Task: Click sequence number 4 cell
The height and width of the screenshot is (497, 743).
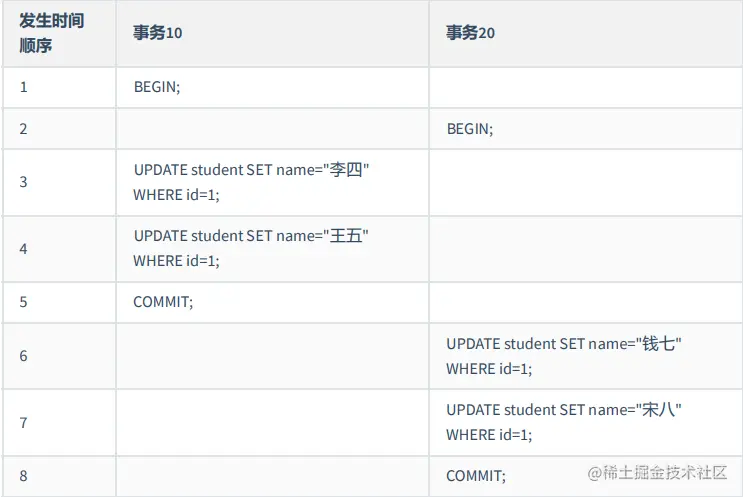Action: coord(24,248)
